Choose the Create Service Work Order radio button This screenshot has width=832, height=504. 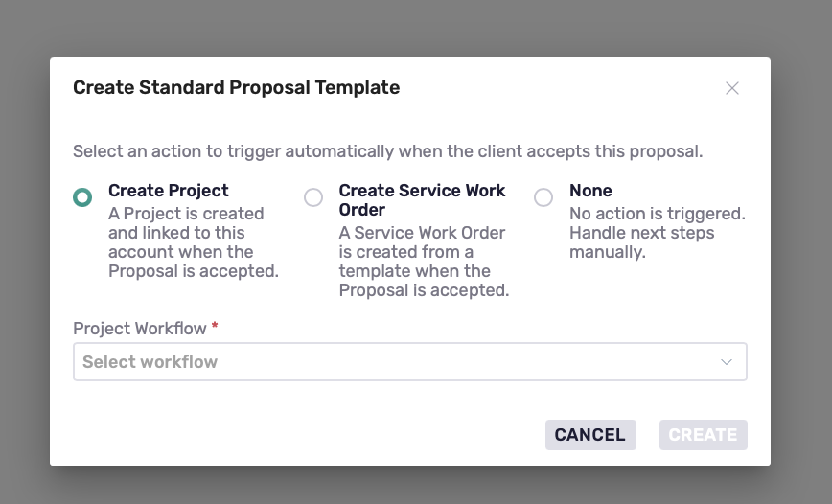point(313,197)
